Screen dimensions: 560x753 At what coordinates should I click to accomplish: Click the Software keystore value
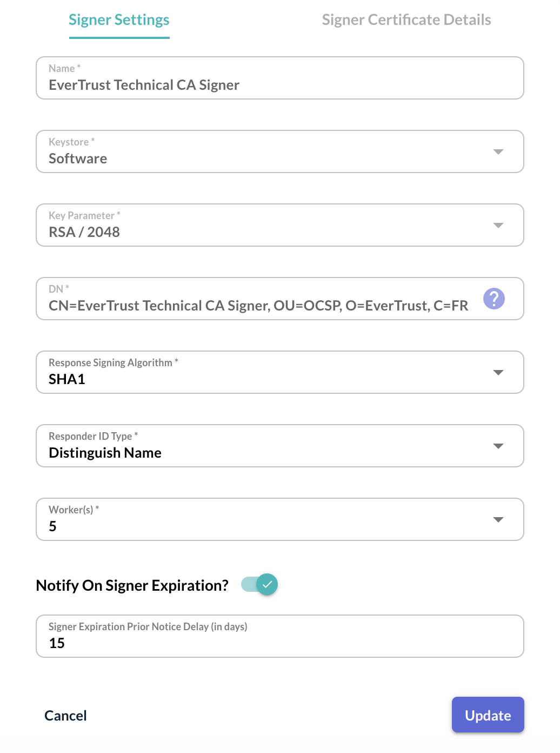(x=77, y=158)
